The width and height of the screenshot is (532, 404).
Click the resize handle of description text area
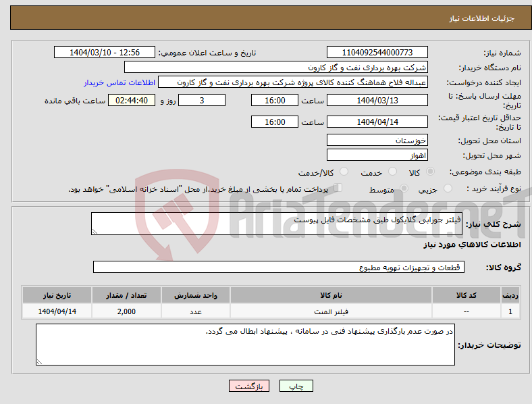95,232
